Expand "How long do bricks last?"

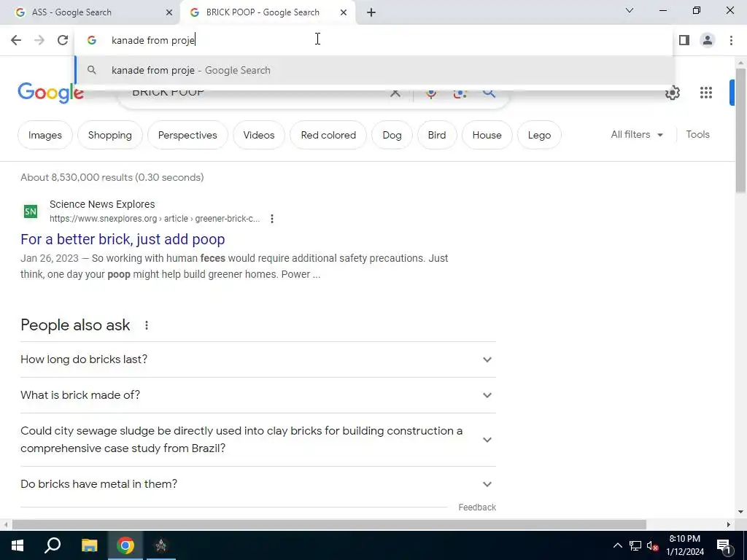click(258, 359)
